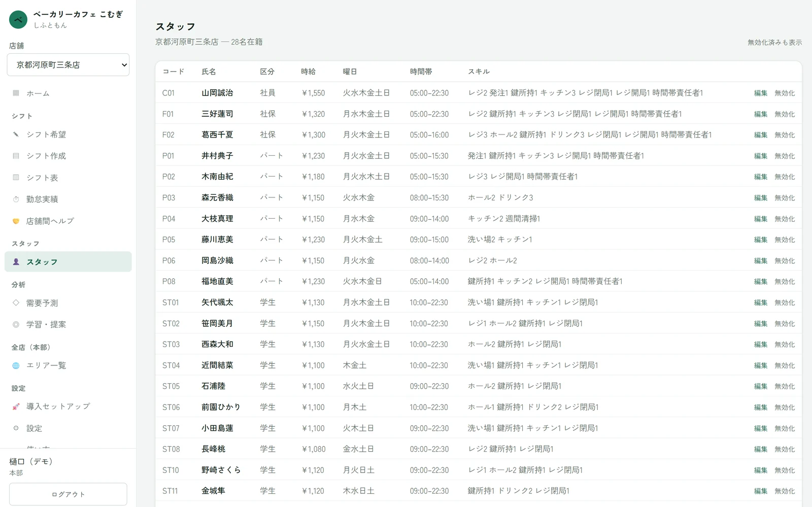Click the ログアウト button
Screen dimensions: 812x507
[x=68, y=494]
